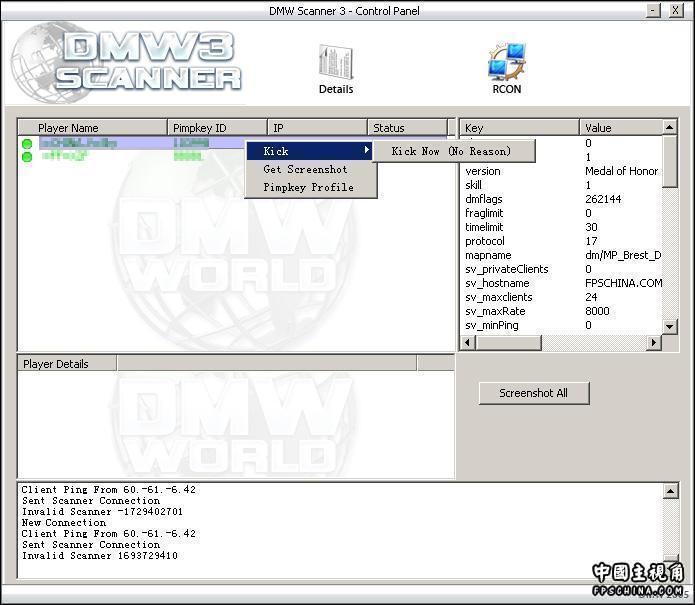Open the RCON tool icon
The width and height of the screenshot is (695, 605).
tap(507, 69)
